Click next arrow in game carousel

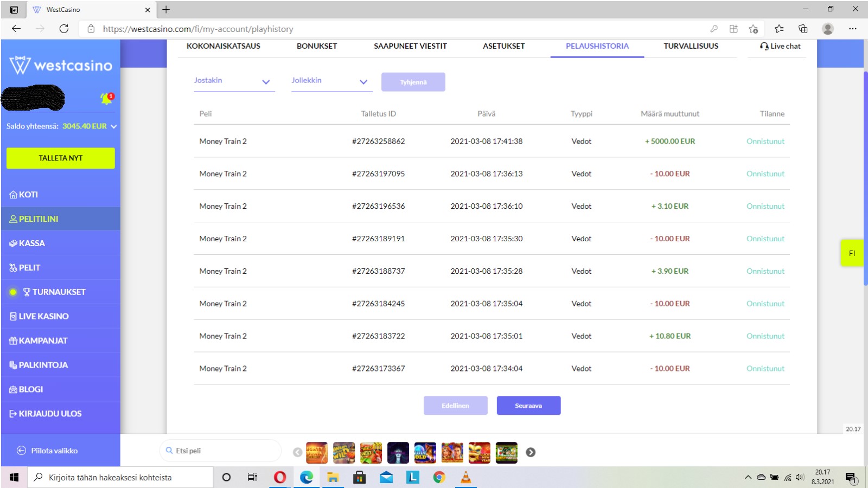coord(531,452)
